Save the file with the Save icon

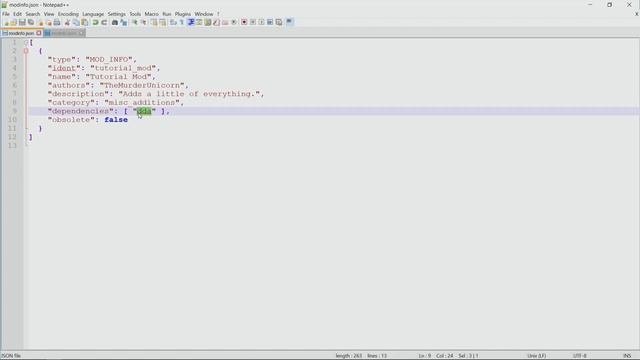(22, 22)
